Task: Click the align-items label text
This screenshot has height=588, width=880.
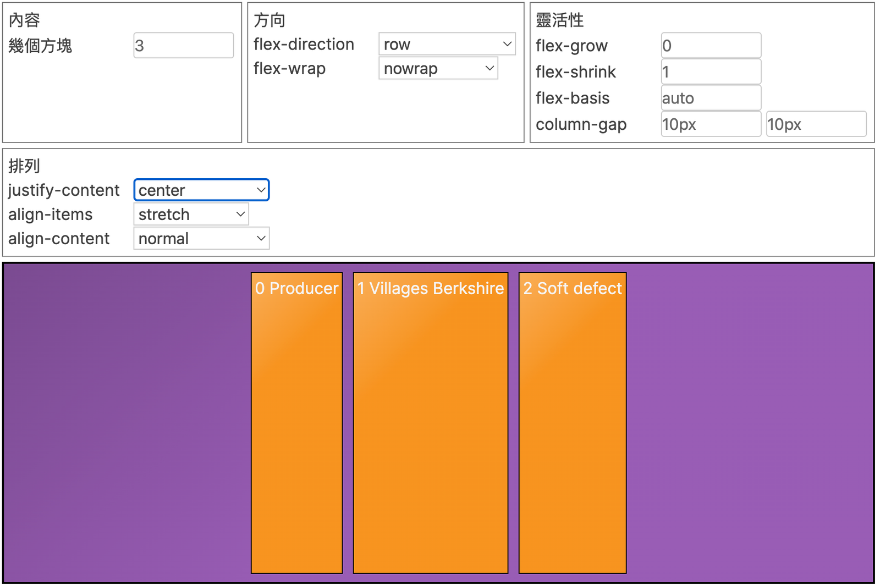Action: coord(51,215)
